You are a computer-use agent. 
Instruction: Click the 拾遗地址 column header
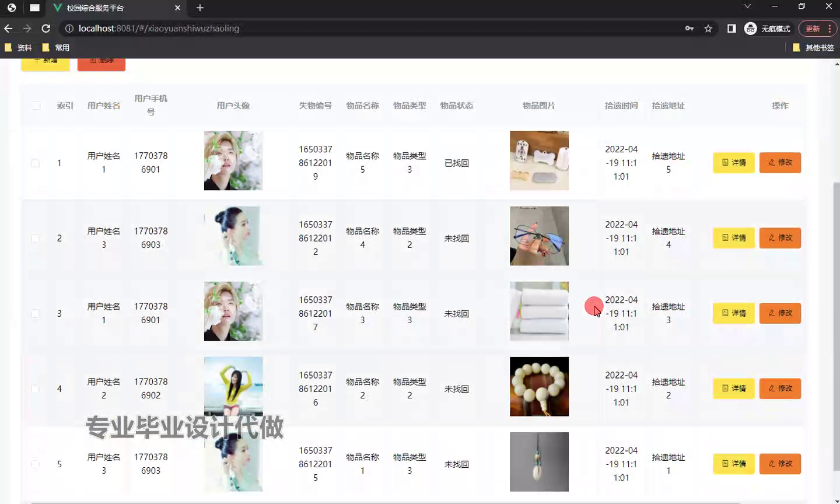coord(668,106)
